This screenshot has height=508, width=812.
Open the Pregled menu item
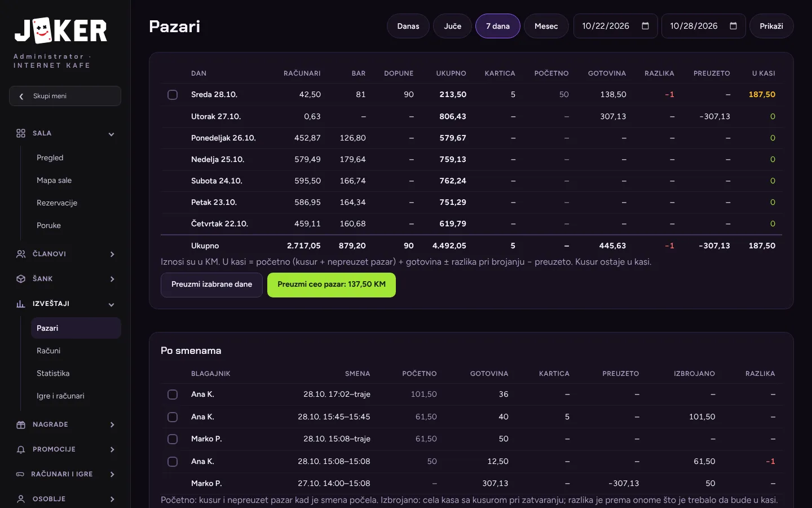click(76, 158)
